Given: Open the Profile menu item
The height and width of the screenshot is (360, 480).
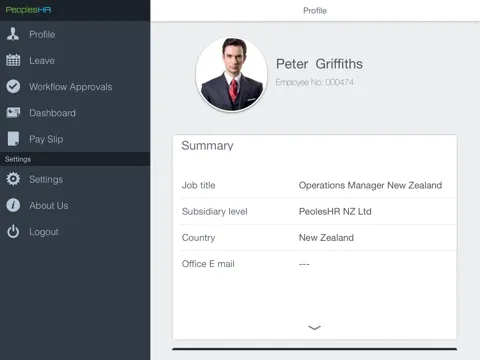Looking at the screenshot, I should click(75, 34).
